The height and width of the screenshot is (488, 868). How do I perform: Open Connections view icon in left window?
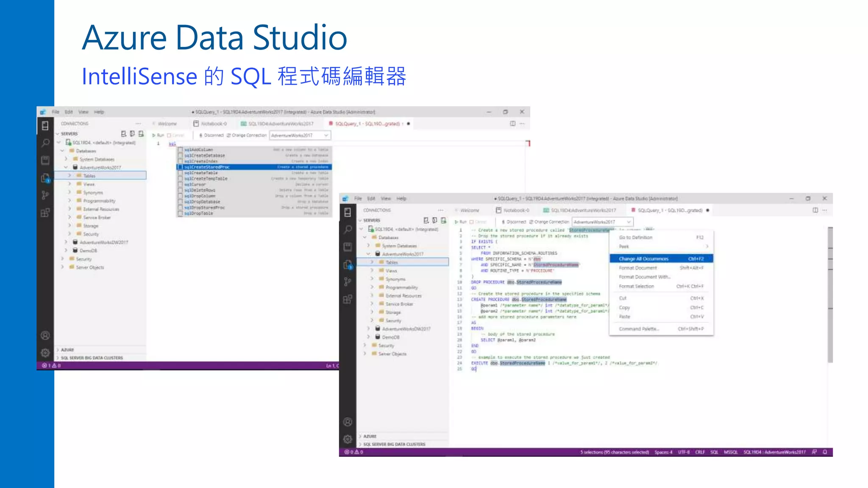tap(45, 125)
